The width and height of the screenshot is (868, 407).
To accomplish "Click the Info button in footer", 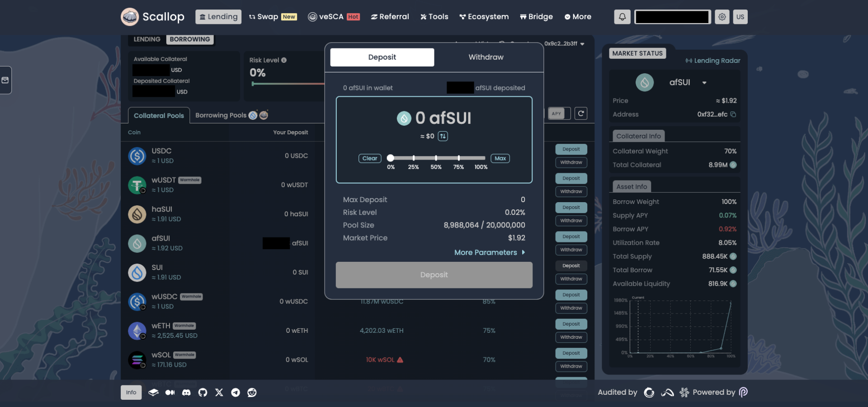I will 131,393.
